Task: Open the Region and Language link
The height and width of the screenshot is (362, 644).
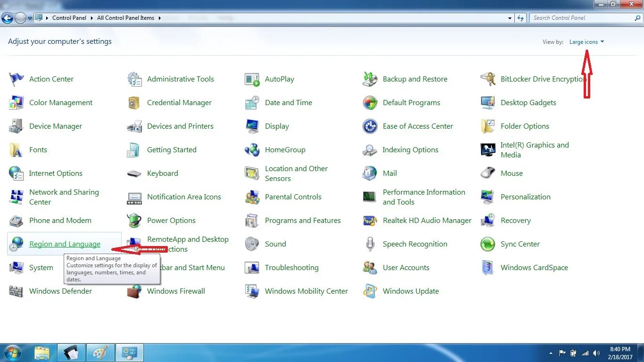Action: (x=65, y=244)
